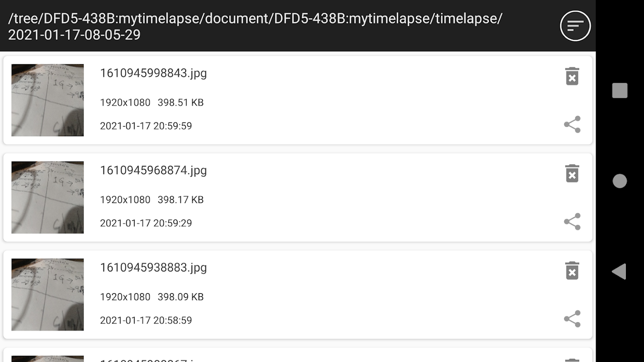
Task: Tap the Android home circle button
Action: click(620, 181)
